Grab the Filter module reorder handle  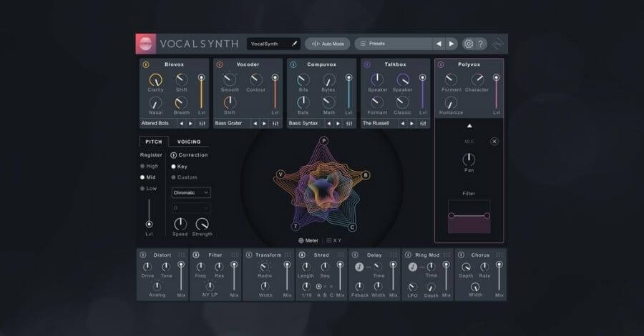234,255
